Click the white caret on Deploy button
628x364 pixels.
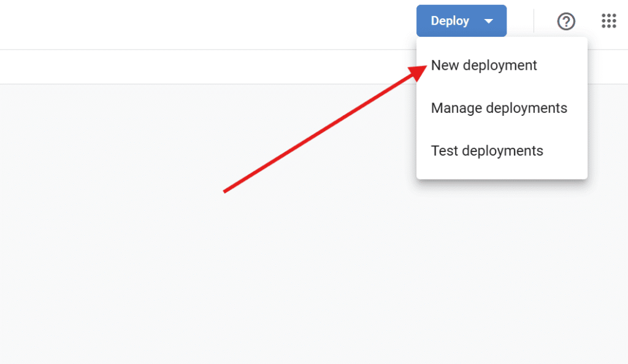[x=489, y=21]
